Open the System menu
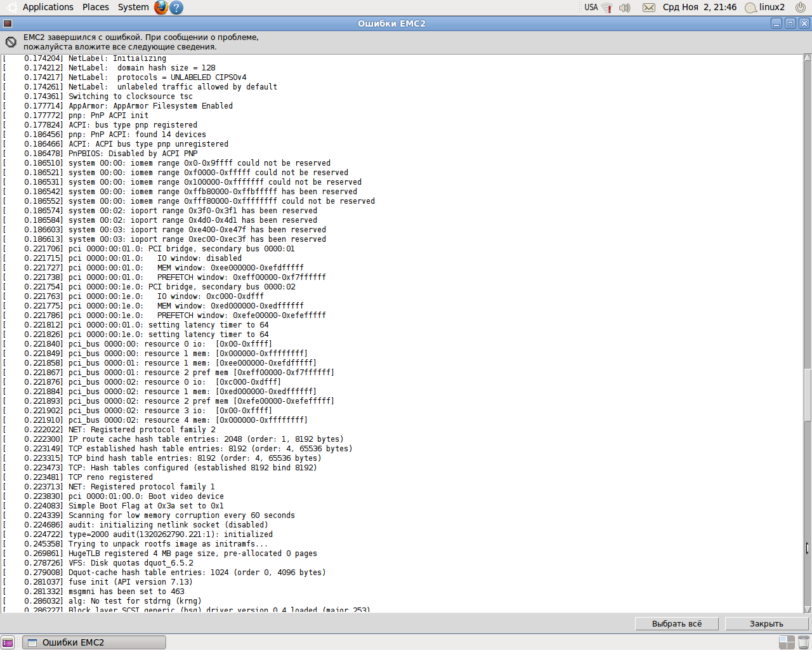 [x=133, y=7]
